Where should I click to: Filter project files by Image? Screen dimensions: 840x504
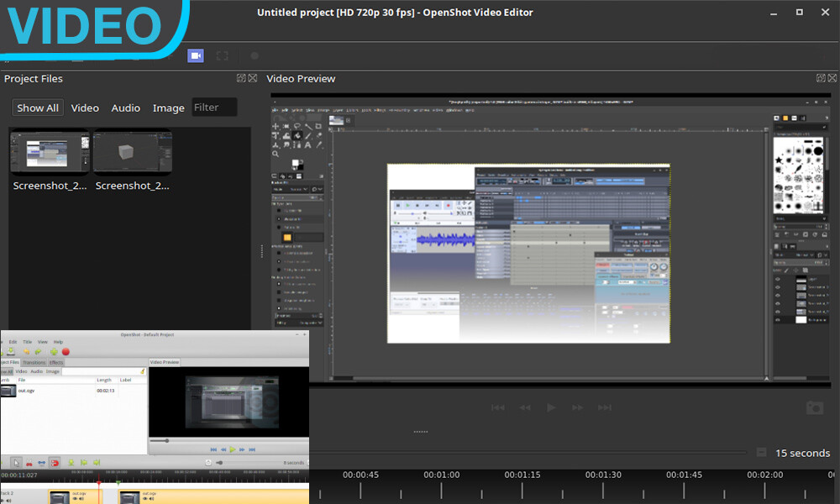[x=168, y=108]
